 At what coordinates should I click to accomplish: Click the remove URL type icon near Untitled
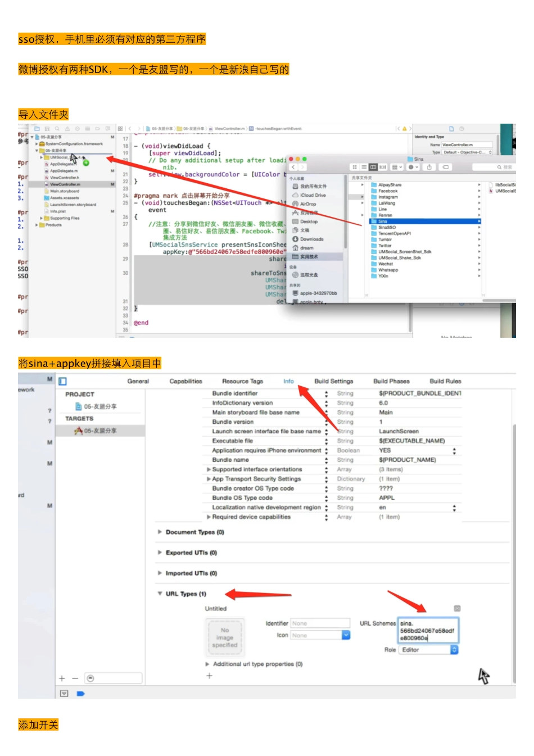click(x=457, y=608)
